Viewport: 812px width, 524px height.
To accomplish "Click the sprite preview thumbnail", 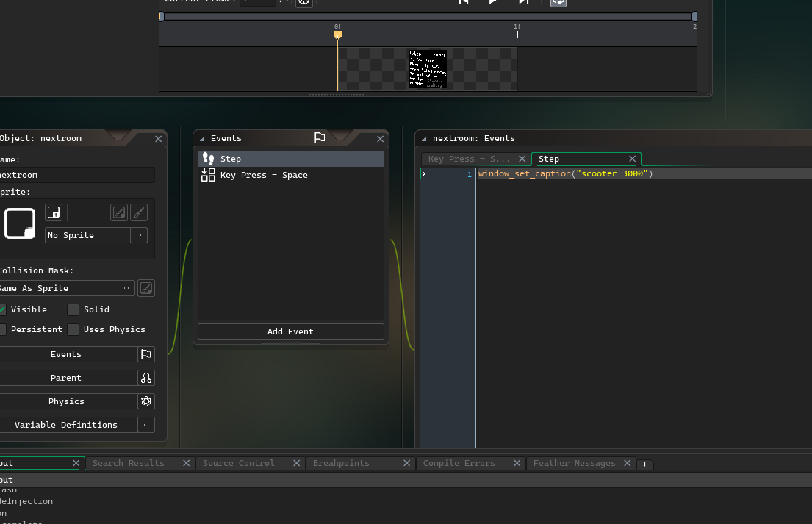I will (20, 223).
